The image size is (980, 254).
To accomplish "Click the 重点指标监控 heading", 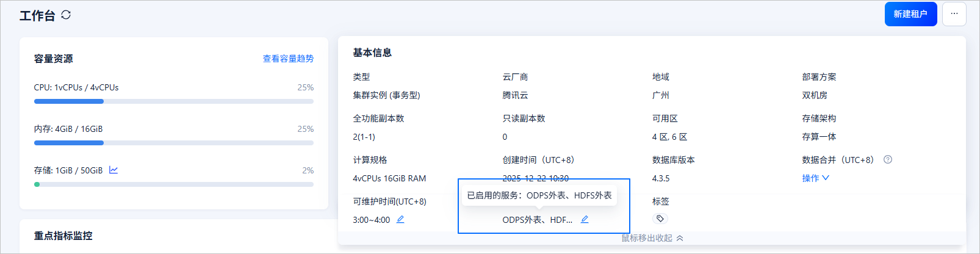I will [x=63, y=236].
